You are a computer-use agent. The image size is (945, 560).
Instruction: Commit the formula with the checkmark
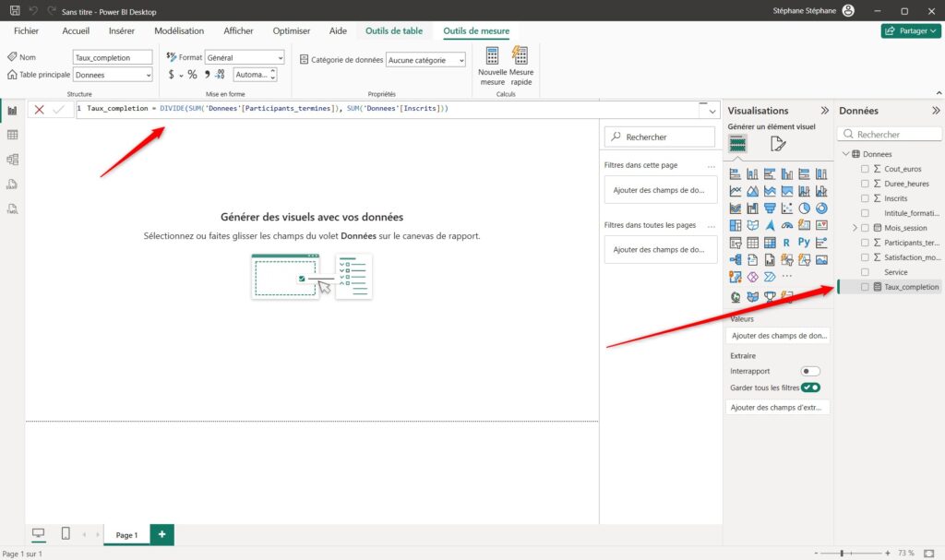pos(58,109)
